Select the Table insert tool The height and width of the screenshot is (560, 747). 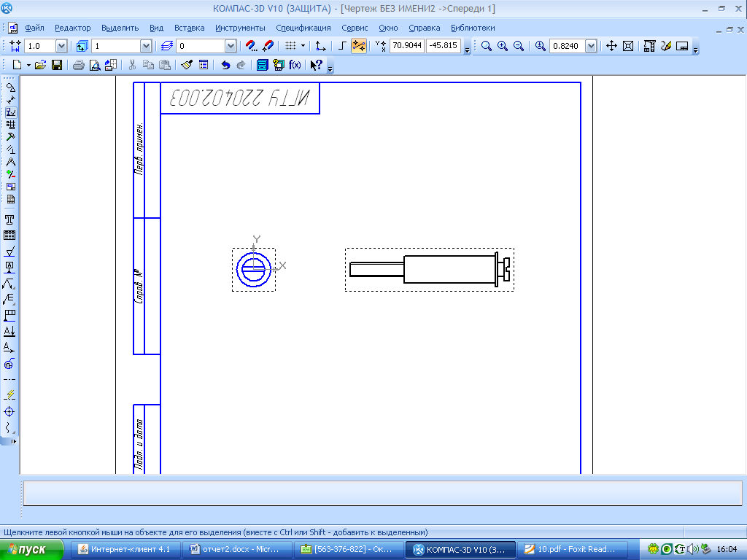tap(9, 236)
